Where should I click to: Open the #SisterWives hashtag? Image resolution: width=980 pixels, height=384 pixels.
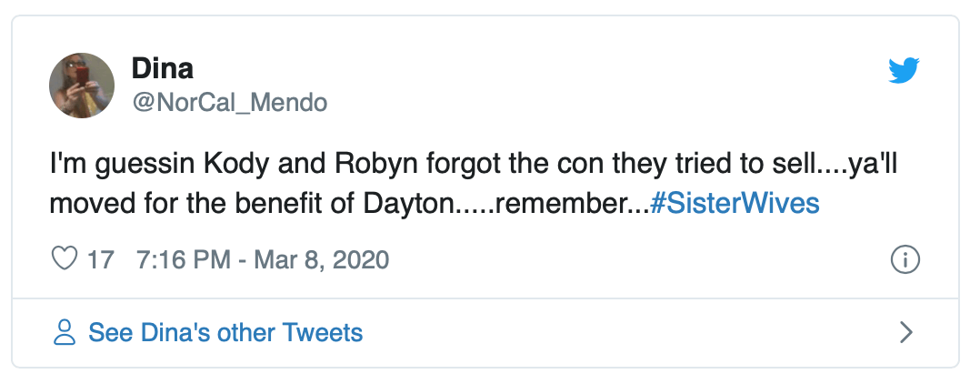click(735, 202)
